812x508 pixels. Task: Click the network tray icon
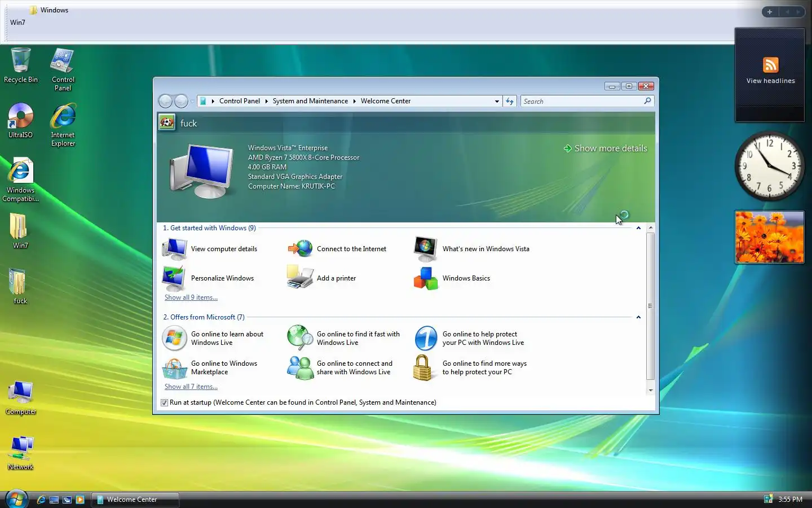tap(768, 499)
